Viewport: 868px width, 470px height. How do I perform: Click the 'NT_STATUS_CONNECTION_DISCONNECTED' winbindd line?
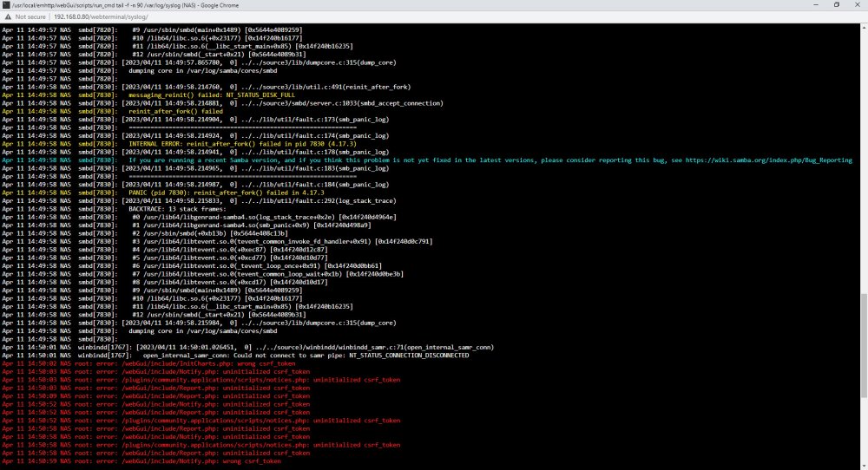coord(235,356)
